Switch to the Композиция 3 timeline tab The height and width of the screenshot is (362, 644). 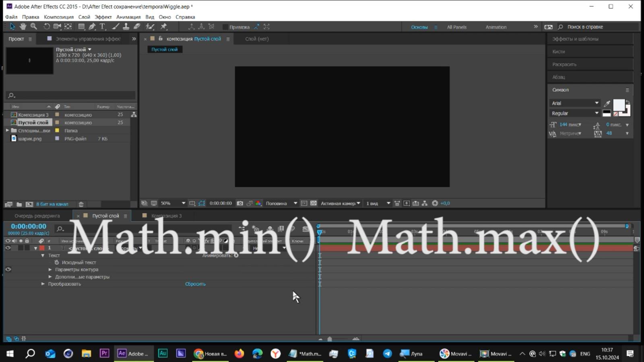166,216
